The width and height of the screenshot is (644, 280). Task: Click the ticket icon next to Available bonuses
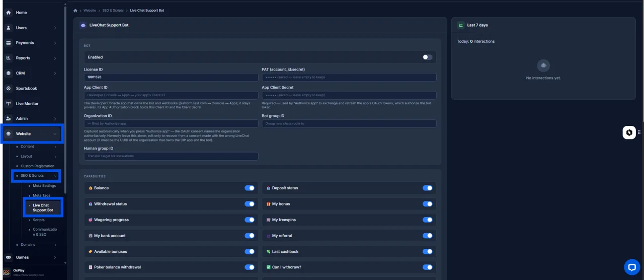[91, 251]
